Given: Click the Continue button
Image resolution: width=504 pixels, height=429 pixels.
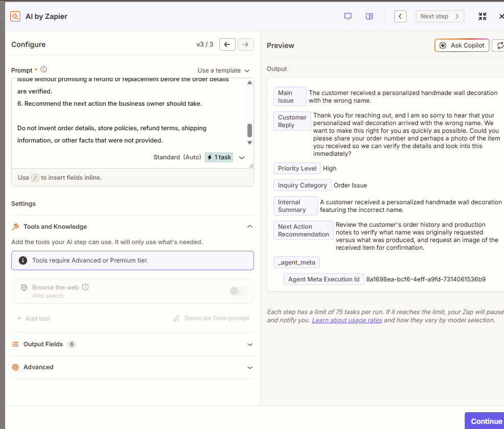Looking at the screenshot, I should click(485, 421).
